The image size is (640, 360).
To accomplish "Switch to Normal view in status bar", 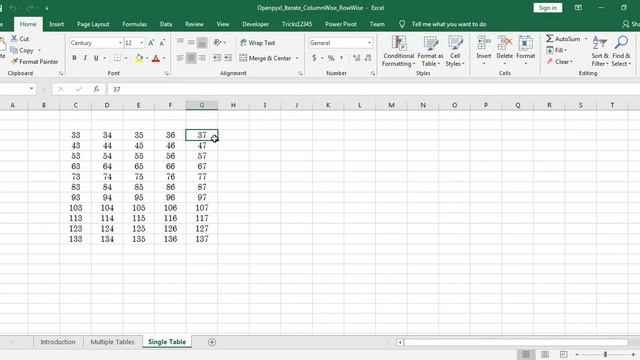I will [x=526, y=354].
